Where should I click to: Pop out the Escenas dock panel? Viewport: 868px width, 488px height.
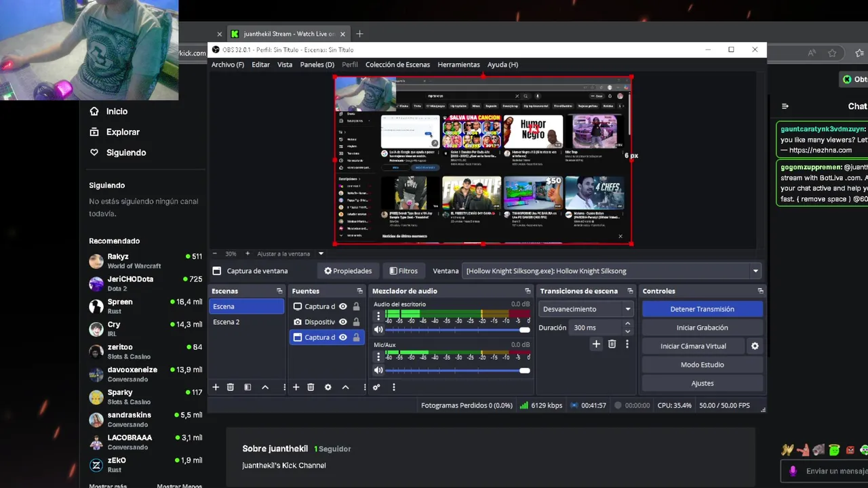279,291
